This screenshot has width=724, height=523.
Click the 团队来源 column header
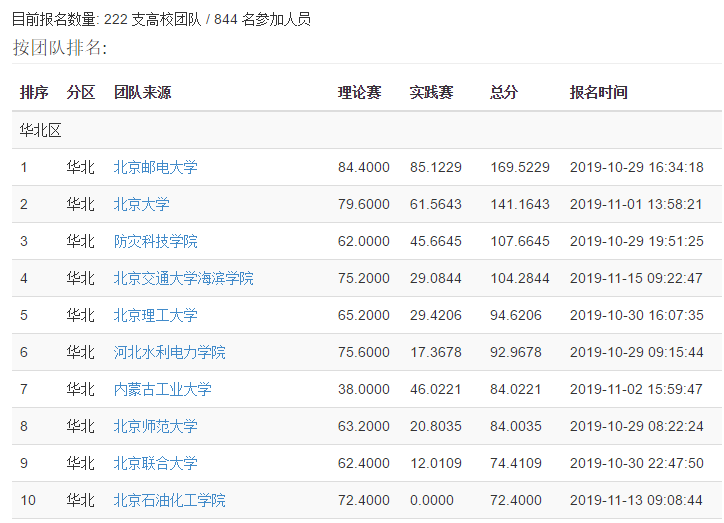pyautogui.click(x=143, y=92)
